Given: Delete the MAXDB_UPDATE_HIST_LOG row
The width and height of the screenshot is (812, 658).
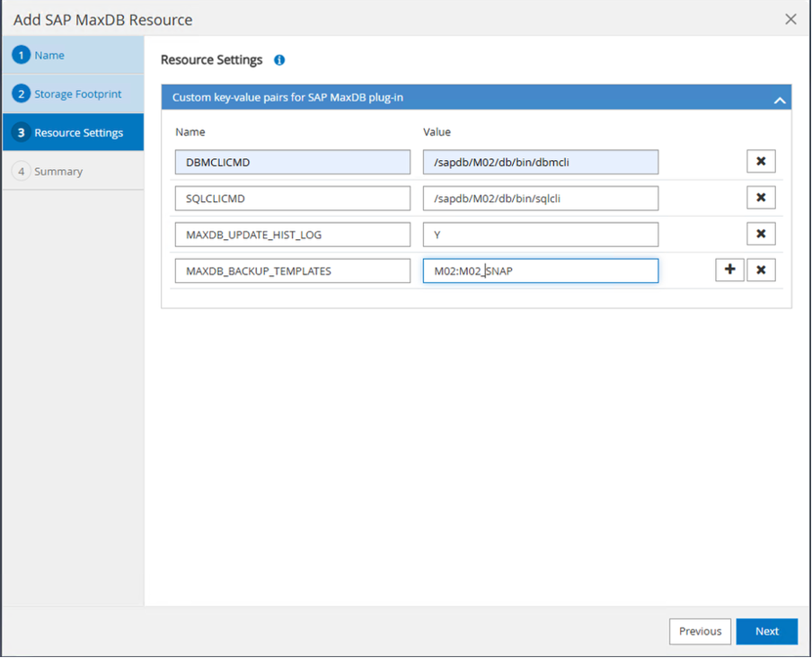Looking at the screenshot, I should pyautogui.click(x=761, y=235).
